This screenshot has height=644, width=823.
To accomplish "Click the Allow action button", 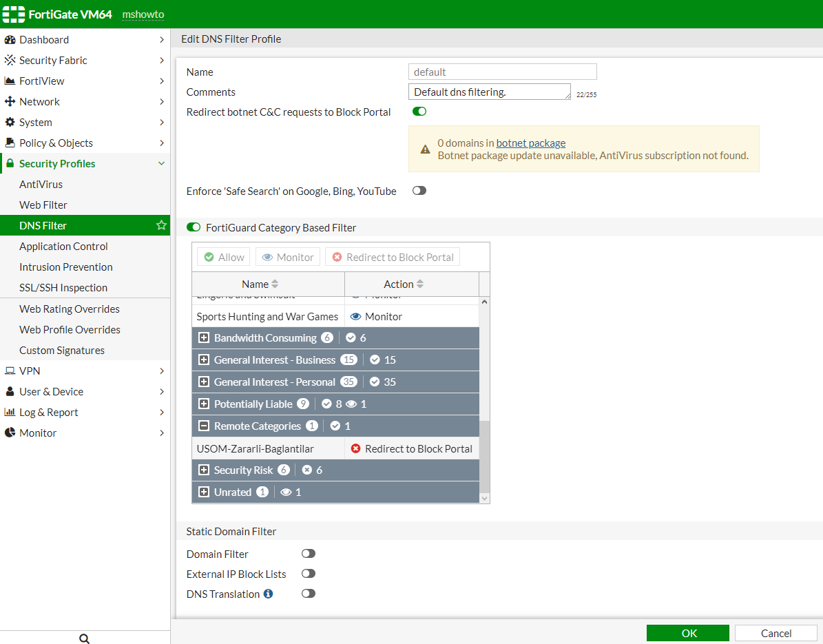I will coord(224,257).
